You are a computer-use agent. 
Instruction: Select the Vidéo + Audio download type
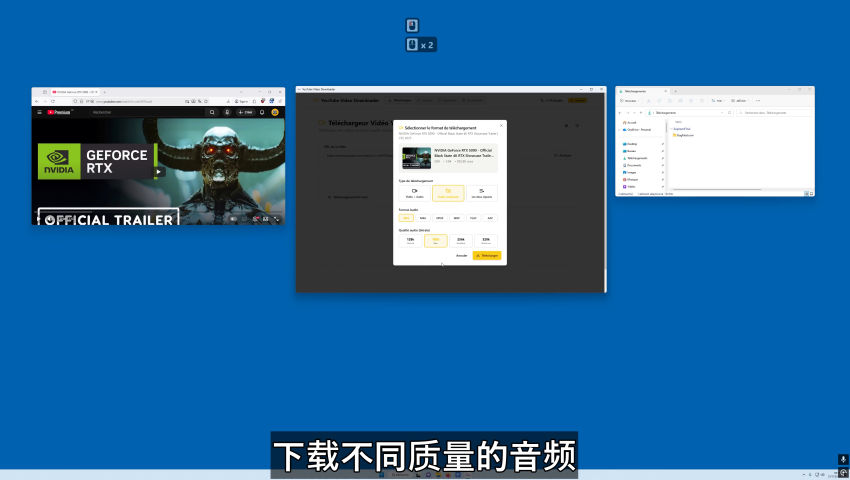415,192
